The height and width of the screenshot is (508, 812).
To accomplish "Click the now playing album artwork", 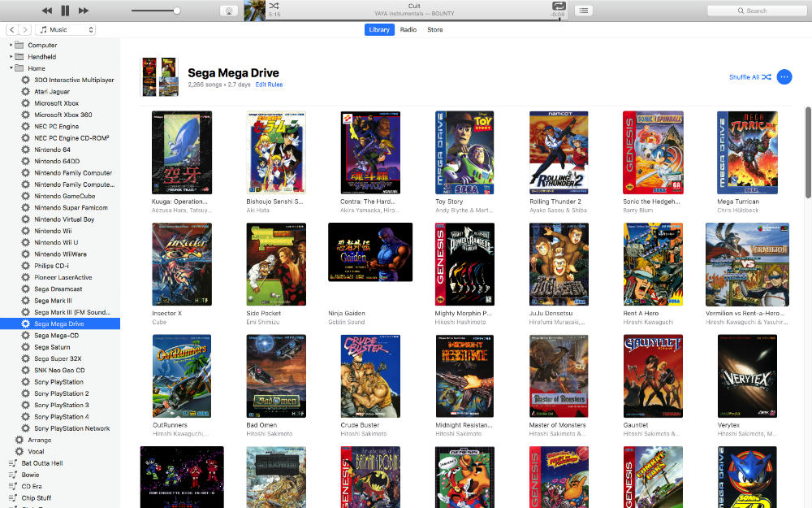I will (x=255, y=11).
